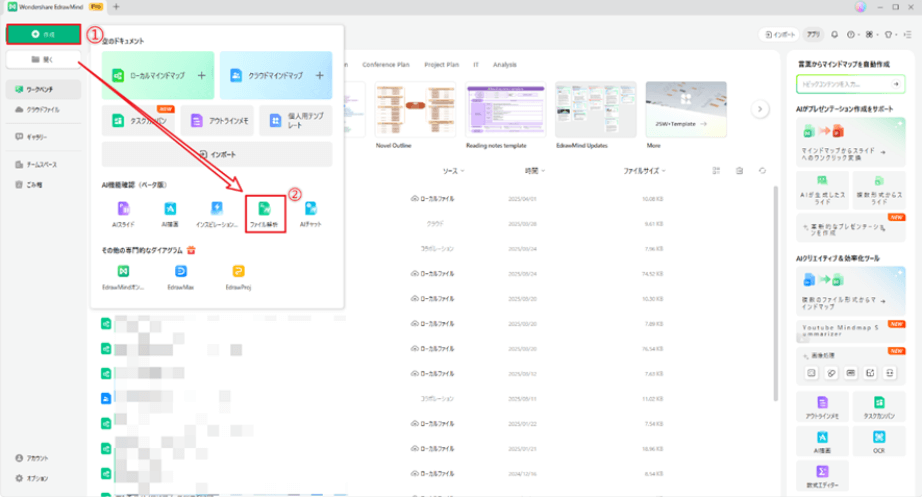Open the ソース column filter dropdown
This screenshot has height=497, width=922.
click(453, 171)
